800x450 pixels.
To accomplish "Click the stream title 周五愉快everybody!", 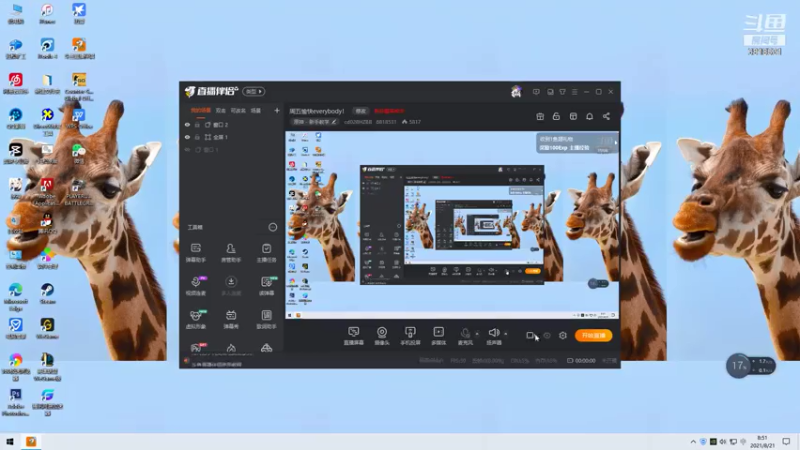I will click(x=317, y=111).
